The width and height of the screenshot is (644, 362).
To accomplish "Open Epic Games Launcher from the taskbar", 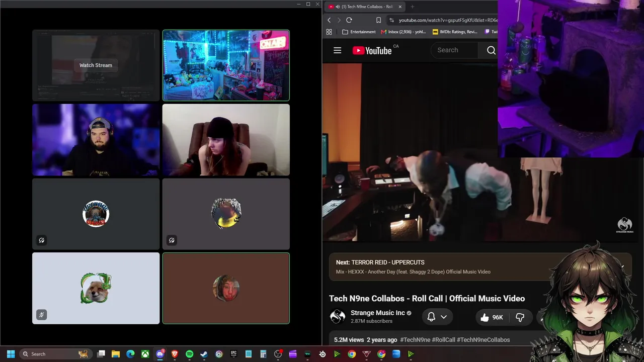I will [233, 354].
